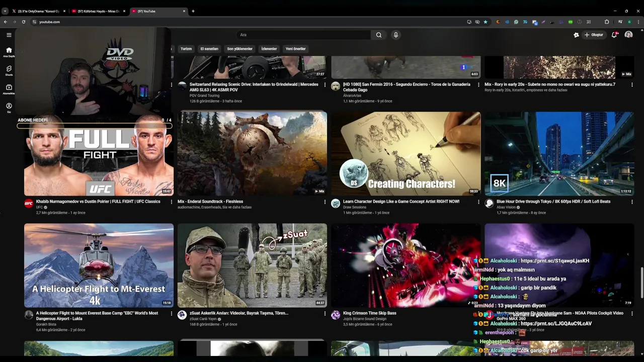Open Chrome extensions puzzle icon

607,22
